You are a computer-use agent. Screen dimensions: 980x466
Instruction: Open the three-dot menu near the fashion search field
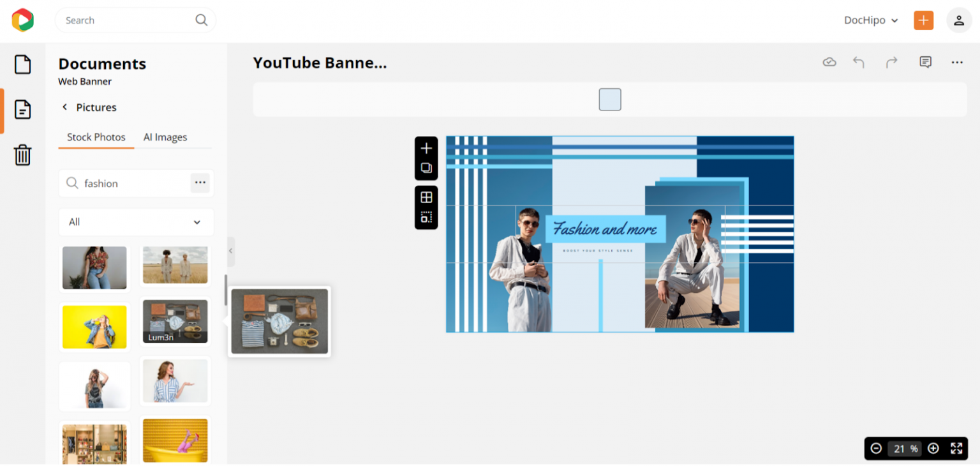(x=200, y=183)
